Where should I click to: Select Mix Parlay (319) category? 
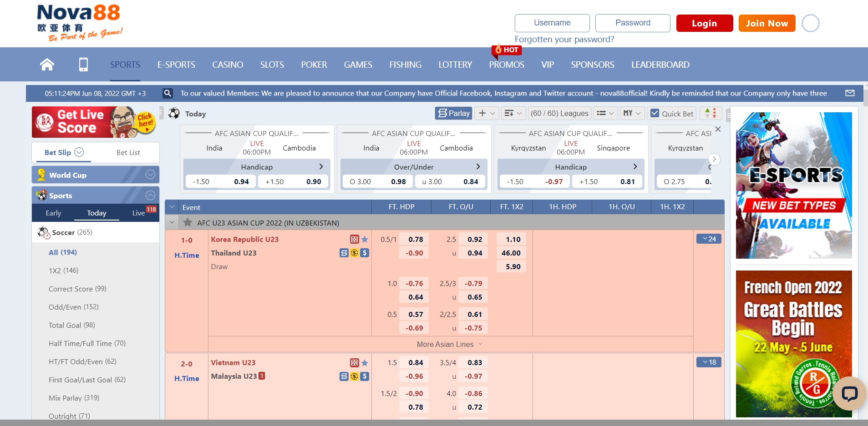pos(74,398)
